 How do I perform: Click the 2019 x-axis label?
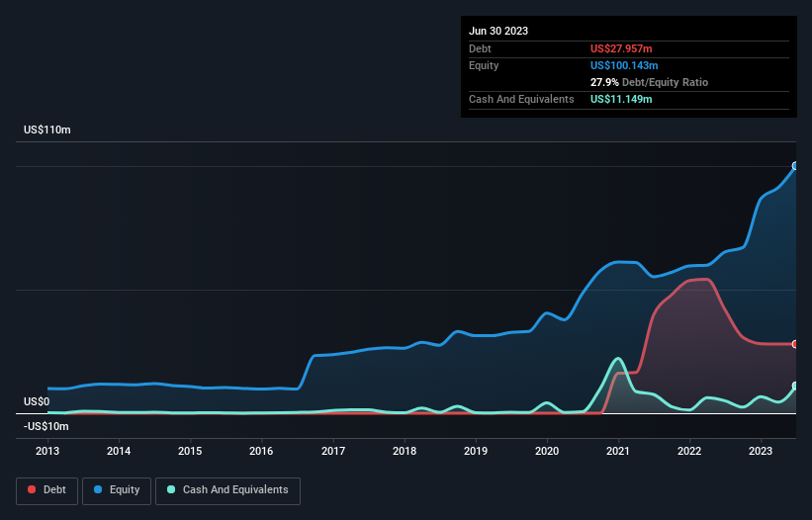(x=476, y=451)
